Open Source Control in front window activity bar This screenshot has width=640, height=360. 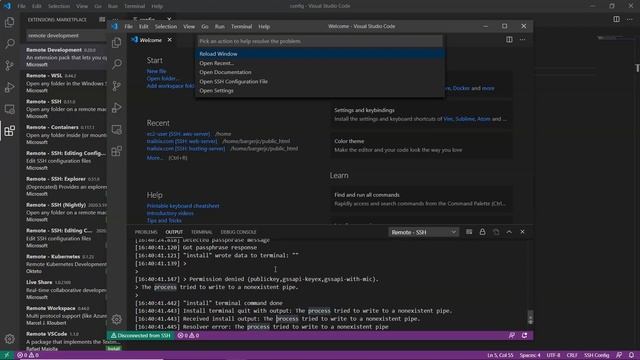[x=117, y=86]
